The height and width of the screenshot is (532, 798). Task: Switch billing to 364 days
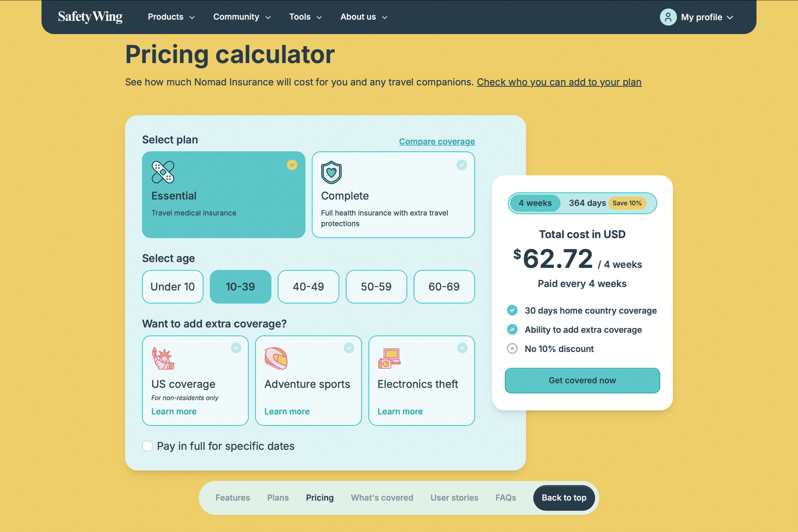[x=587, y=203]
